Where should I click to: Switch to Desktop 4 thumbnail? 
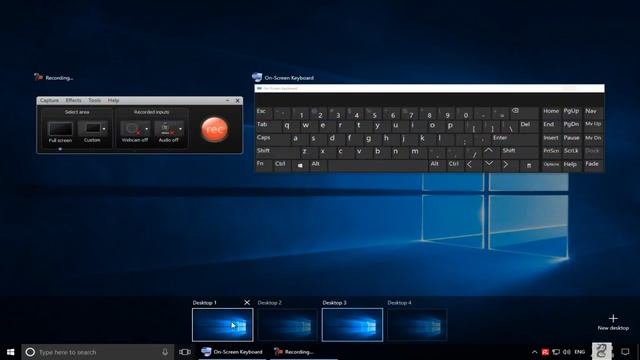click(x=417, y=325)
